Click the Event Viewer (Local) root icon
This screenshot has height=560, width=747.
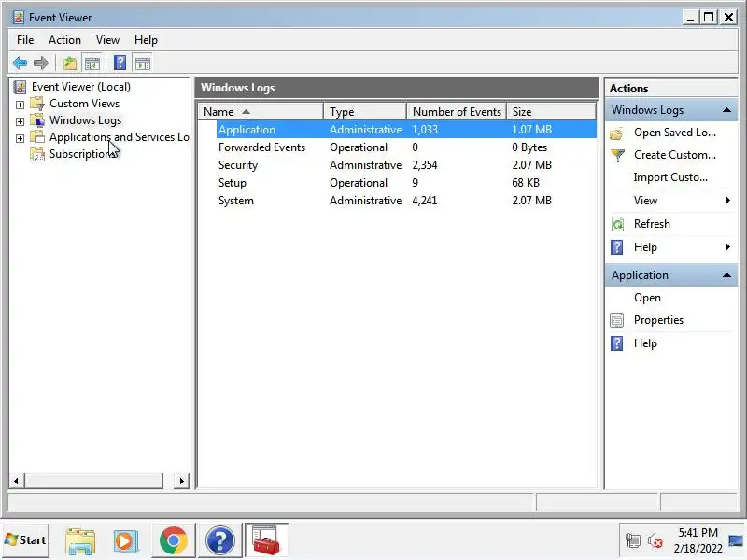tap(20, 87)
